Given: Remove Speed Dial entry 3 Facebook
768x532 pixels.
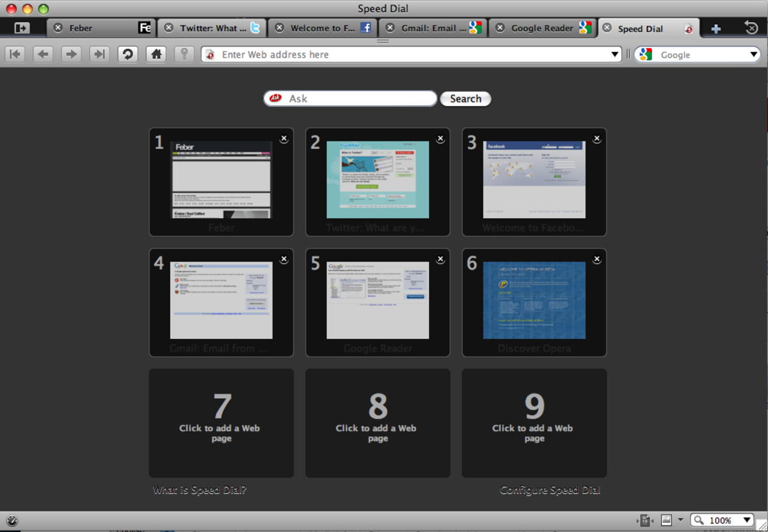Looking at the screenshot, I should click(x=596, y=139).
